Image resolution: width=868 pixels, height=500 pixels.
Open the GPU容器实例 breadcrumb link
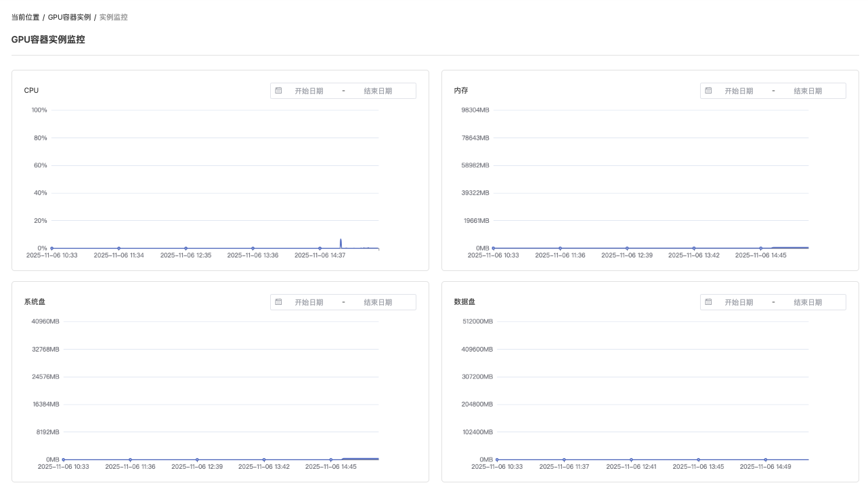click(69, 17)
